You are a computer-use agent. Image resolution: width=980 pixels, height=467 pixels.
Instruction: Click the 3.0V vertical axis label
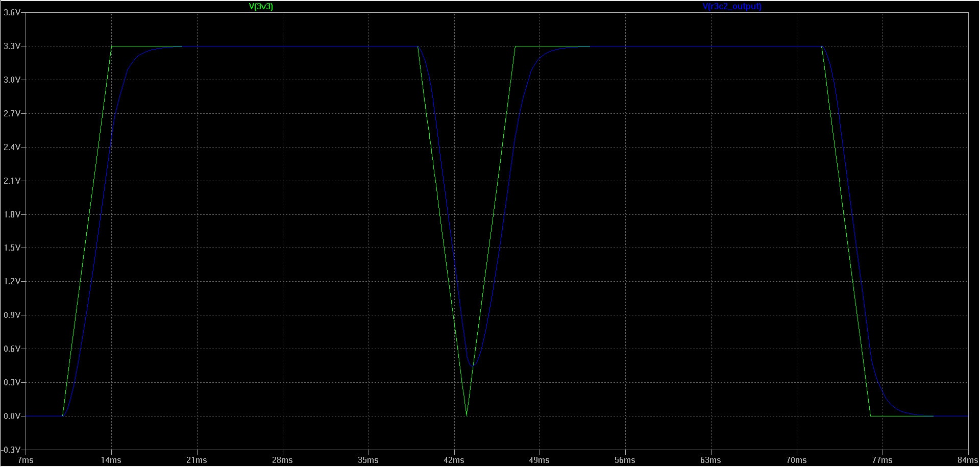pyautogui.click(x=12, y=80)
